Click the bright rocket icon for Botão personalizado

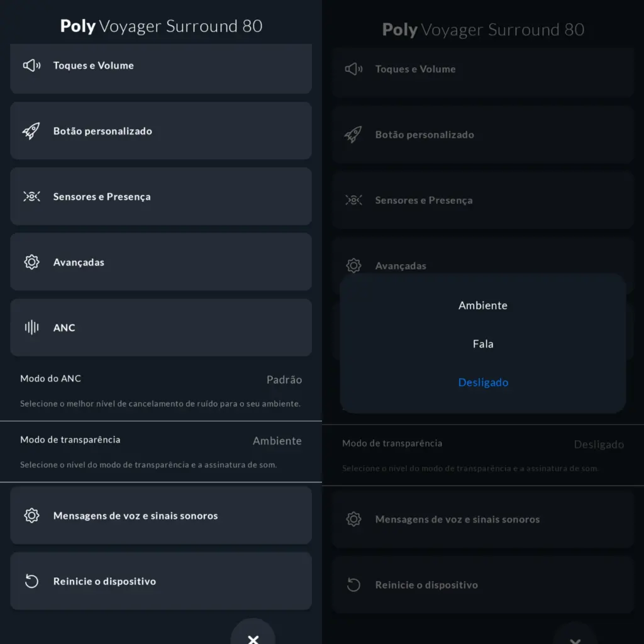tap(31, 131)
